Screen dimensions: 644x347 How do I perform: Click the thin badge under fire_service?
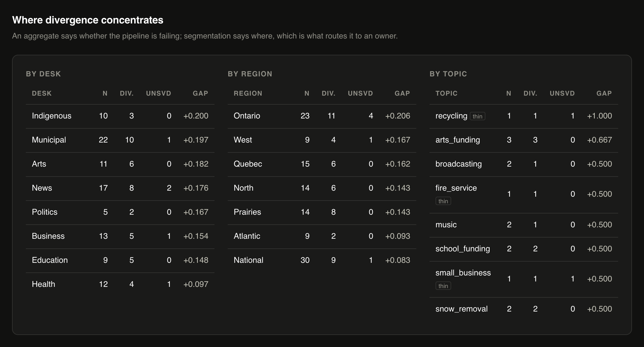click(443, 201)
